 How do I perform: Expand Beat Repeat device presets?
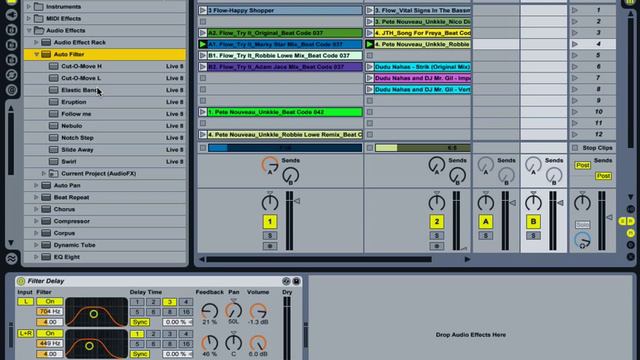point(36,197)
